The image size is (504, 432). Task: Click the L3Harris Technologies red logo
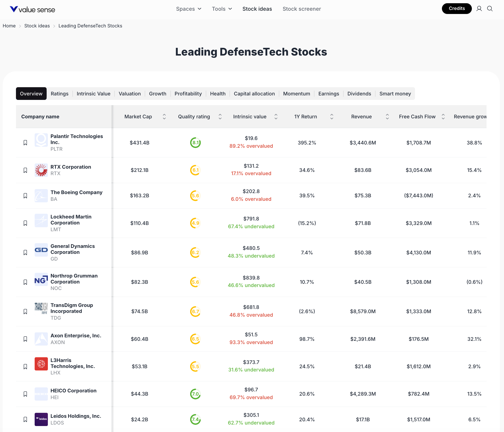point(41,364)
